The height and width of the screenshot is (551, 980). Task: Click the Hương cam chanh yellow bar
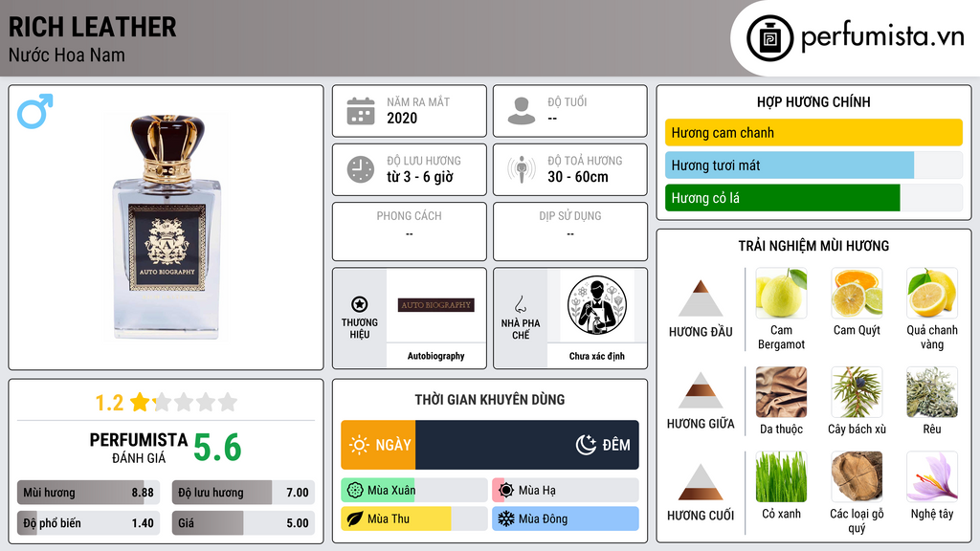(x=813, y=132)
